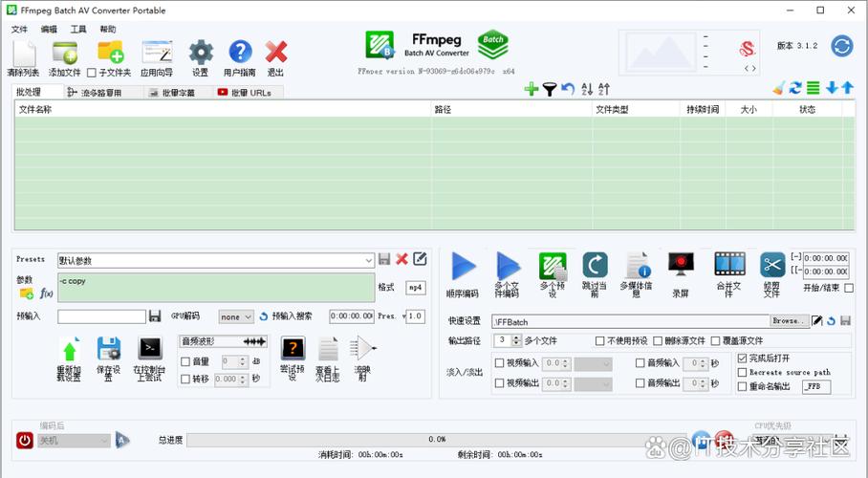Image resolution: width=868 pixels, height=478 pixels.
Task: Expand the 关机 shutdown action dropdown
Action: pyautogui.click(x=103, y=441)
